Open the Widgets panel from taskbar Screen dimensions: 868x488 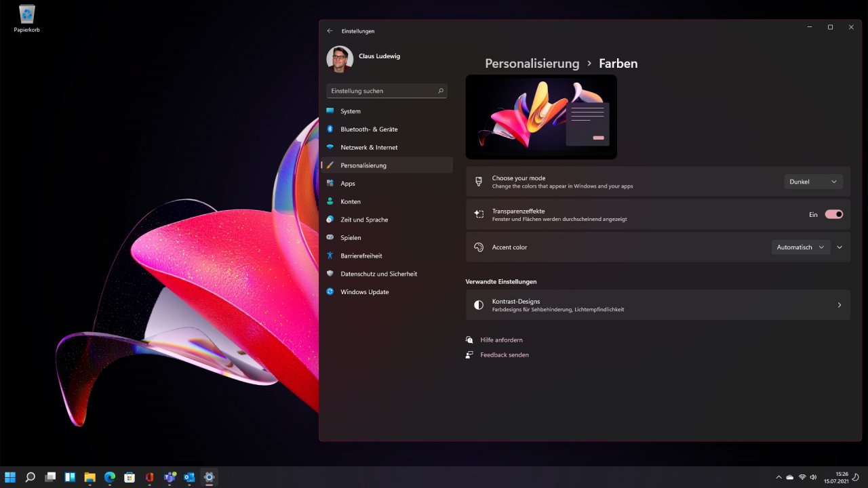[70, 477]
